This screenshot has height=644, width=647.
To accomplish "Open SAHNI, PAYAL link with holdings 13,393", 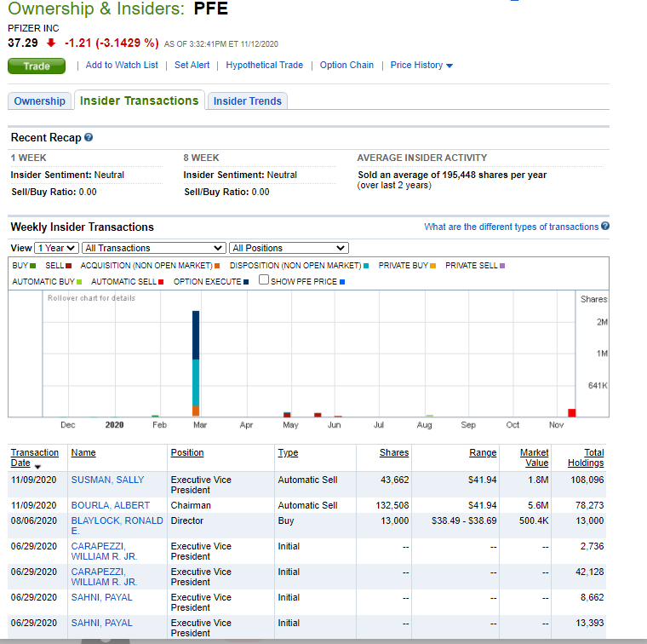I will (102, 623).
